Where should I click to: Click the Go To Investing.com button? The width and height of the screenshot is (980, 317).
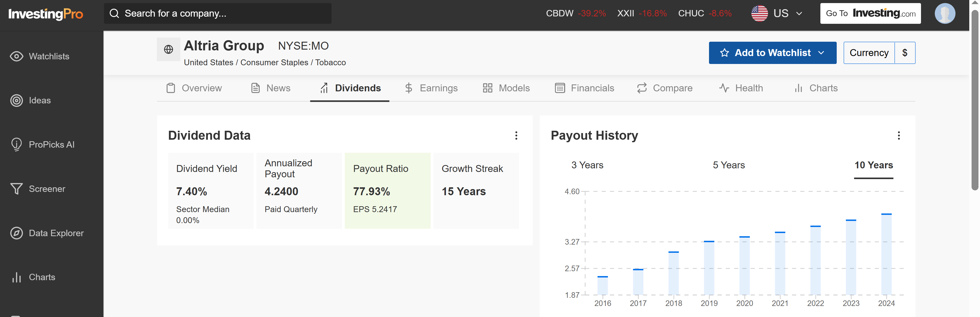tap(870, 13)
